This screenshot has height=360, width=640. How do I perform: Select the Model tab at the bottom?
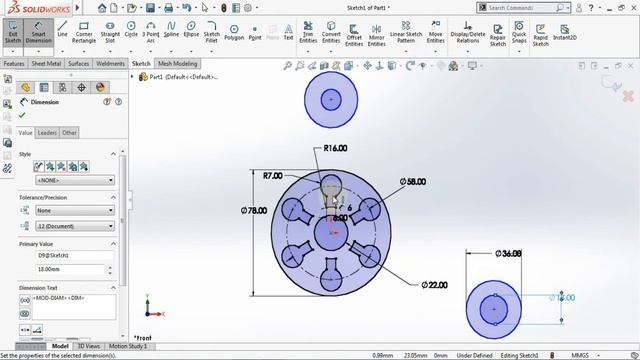click(x=60, y=346)
